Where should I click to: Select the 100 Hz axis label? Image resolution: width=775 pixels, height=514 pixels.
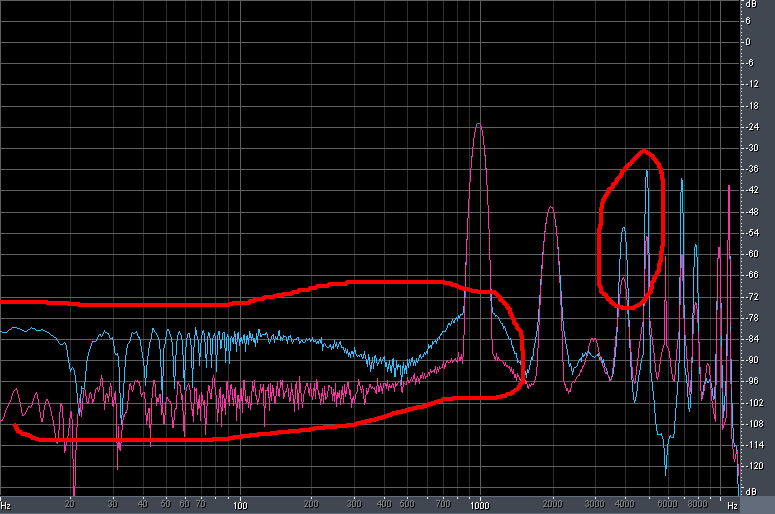[x=240, y=505]
